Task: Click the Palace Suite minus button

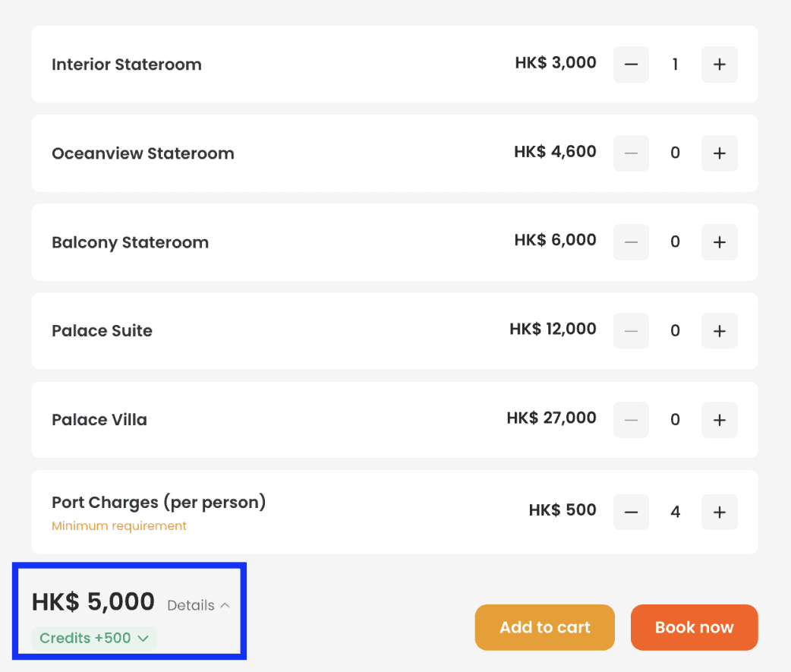Action: 631,331
